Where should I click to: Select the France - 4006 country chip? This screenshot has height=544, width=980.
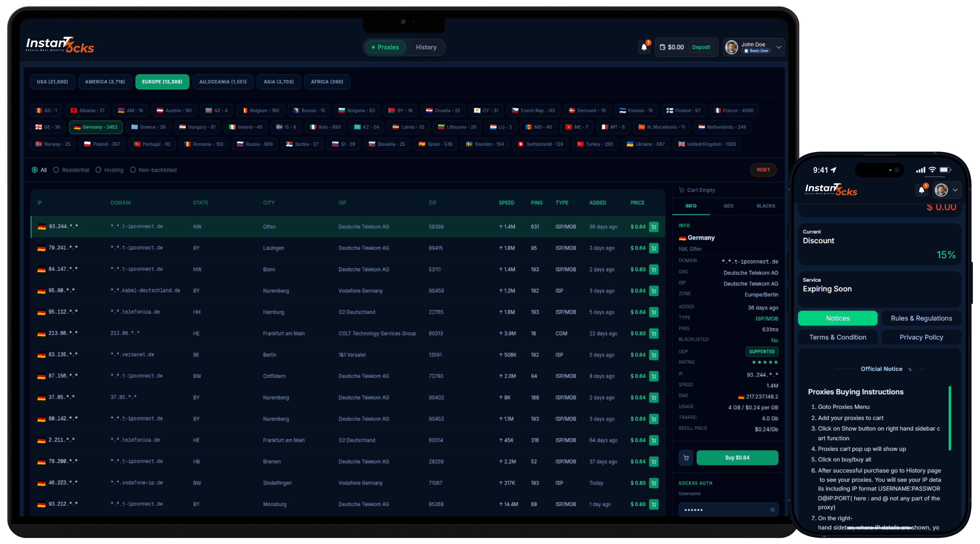(733, 110)
